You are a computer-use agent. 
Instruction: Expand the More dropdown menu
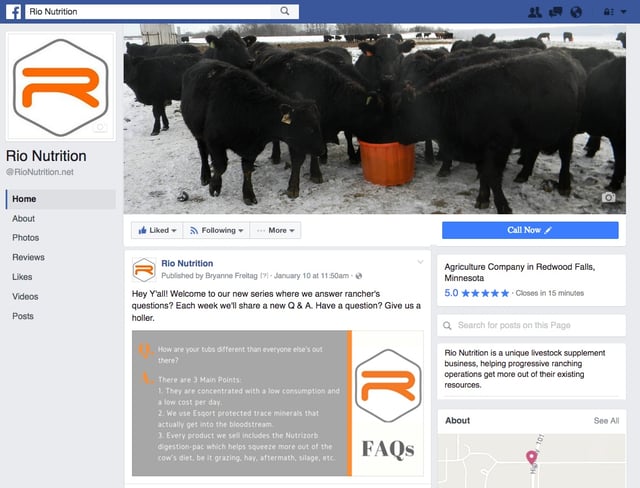275,230
